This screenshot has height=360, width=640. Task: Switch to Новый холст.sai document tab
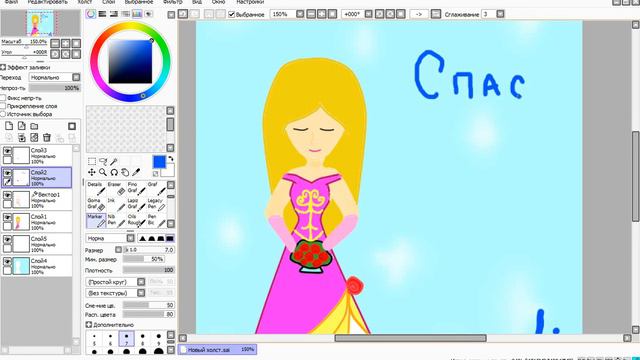(x=217, y=350)
